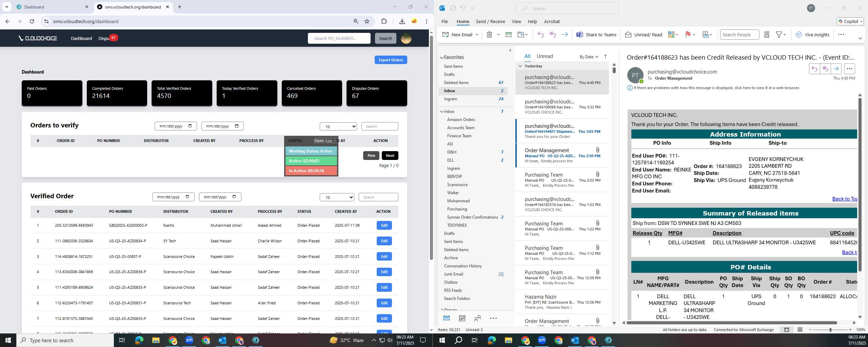Click the CloudChoice logo
This screenshot has width=868, height=347.
coord(38,38)
